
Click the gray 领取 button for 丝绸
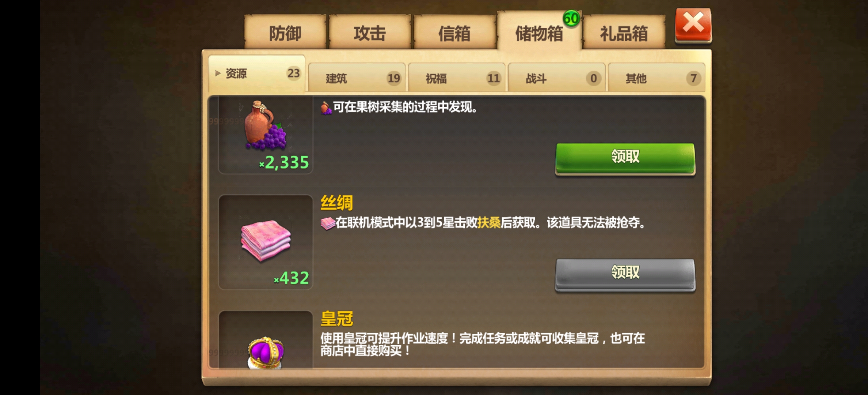pyautogui.click(x=625, y=274)
